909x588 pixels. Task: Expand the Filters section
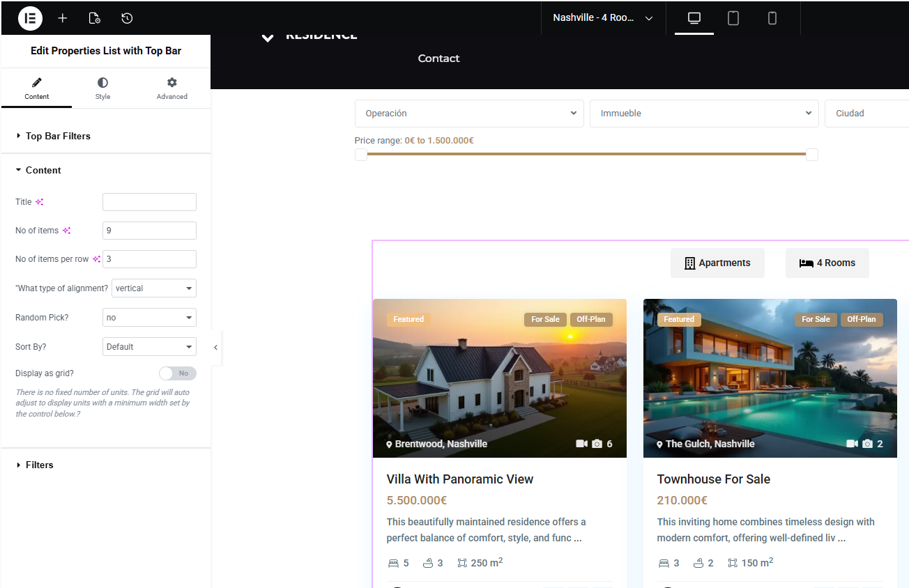pyautogui.click(x=39, y=465)
